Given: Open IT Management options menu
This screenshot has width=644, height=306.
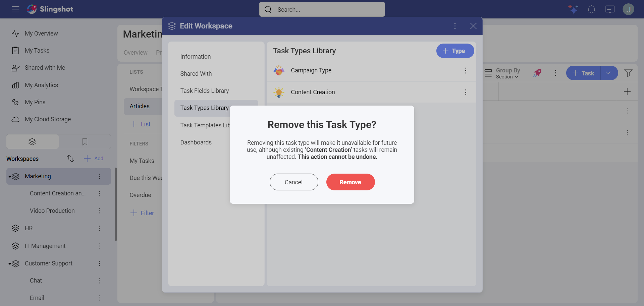Looking at the screenshot, I should click(99, 246).
